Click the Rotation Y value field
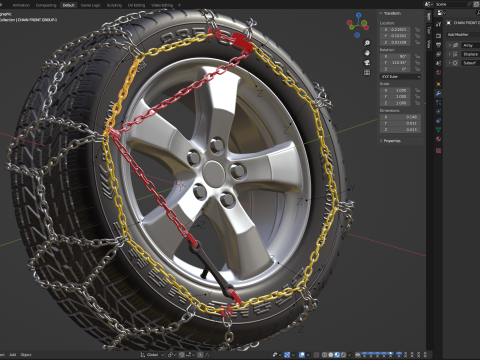 [395, 63]
